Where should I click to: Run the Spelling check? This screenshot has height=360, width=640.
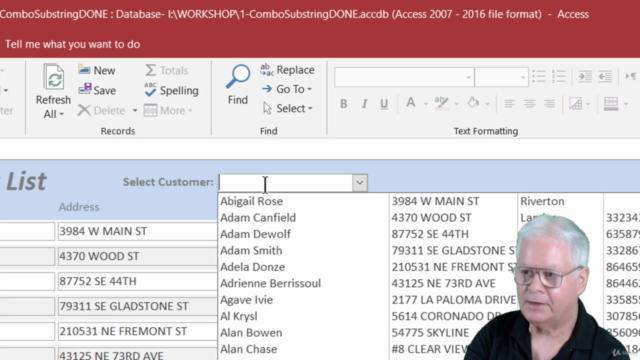click(x=171, y=90)
